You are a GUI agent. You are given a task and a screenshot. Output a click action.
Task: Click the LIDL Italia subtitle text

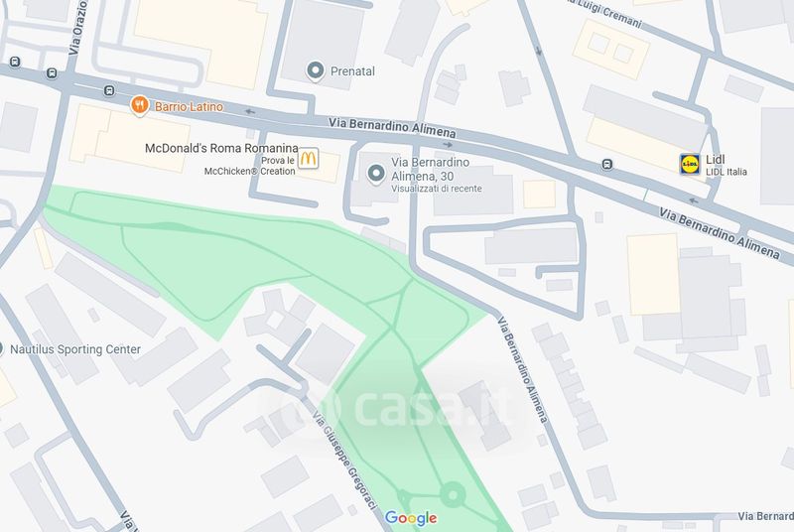(x=727, y=172)
